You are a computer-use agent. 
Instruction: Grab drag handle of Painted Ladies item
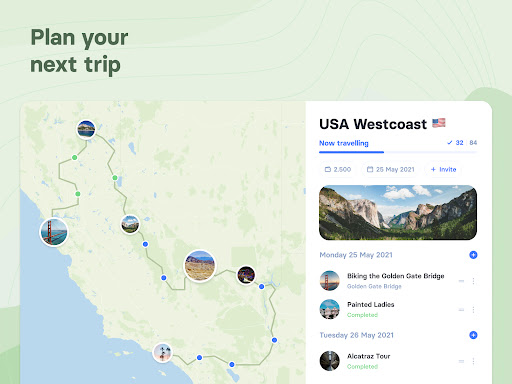click(x=461, y=310)
